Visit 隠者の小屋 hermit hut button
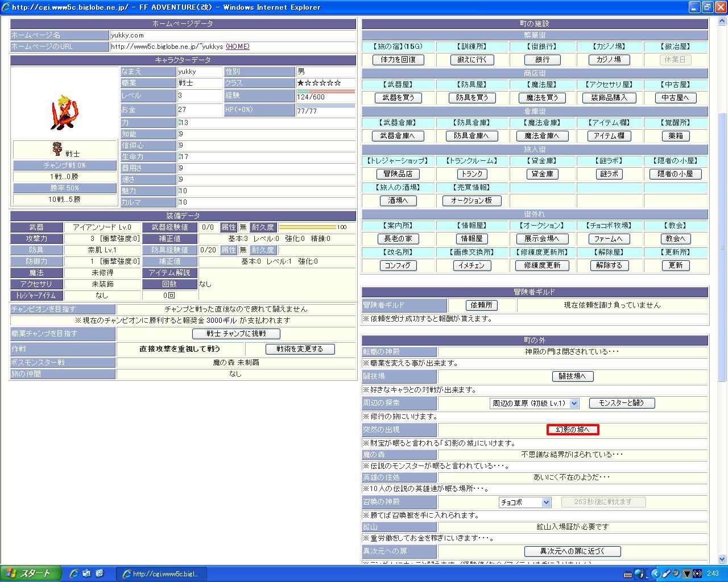The height and width of the screenshot is (582, 728). click(x=676, y=174)
